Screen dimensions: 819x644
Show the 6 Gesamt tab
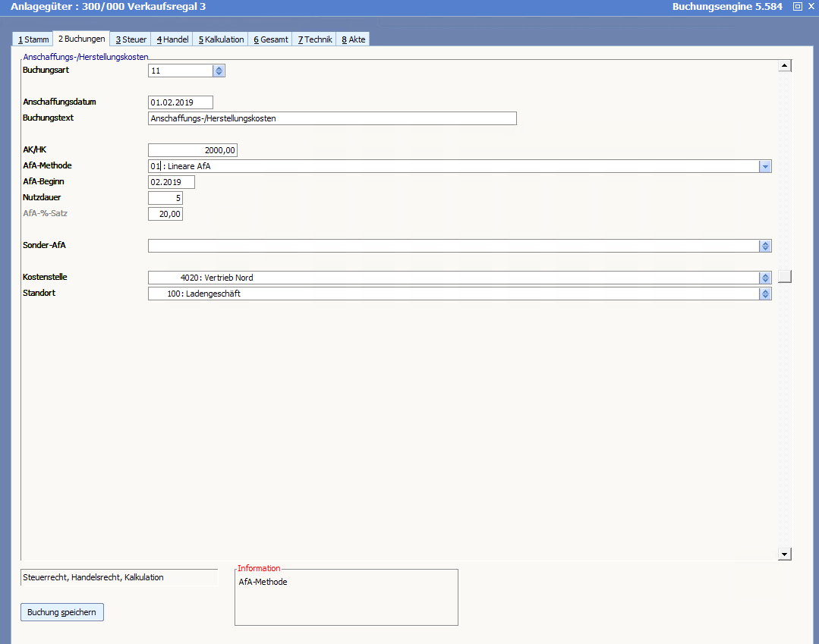click(x=271, y=39)
